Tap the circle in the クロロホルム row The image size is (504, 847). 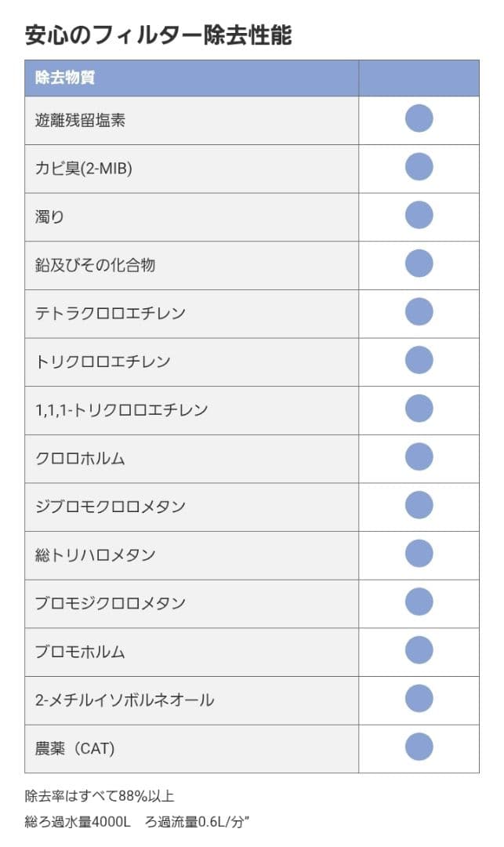(x=419, y=457)
